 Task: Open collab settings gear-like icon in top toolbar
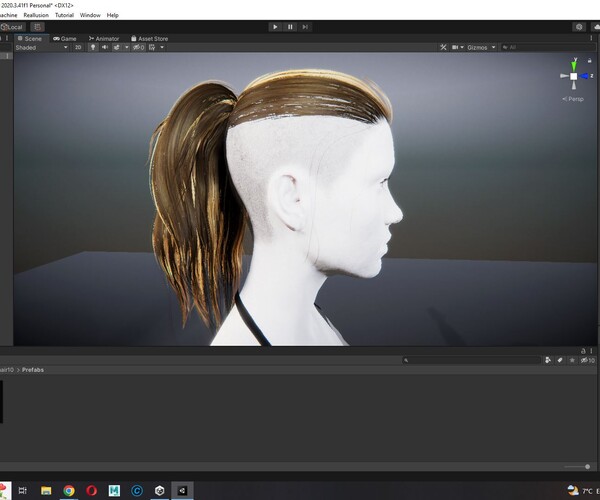pyautogui.click(x=579, y=27)
